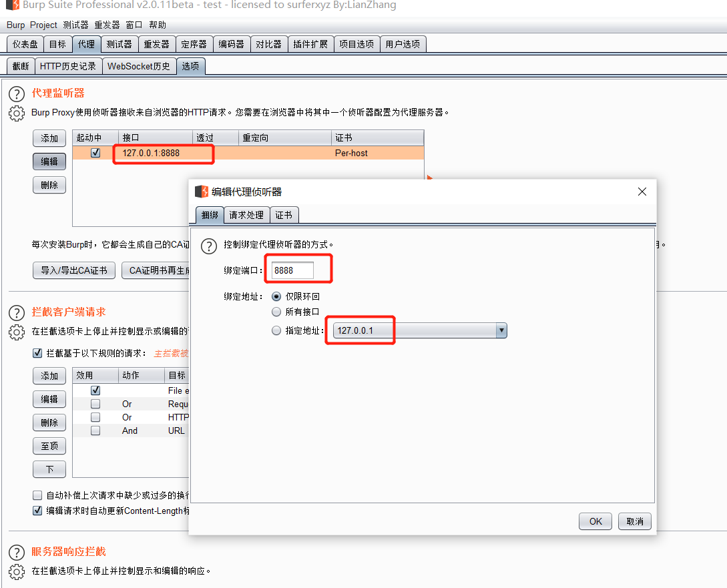The height and width of the screenshot is (588, 727).
Task: Switch to the 对比器 tab
Action: tap(269, 44)
